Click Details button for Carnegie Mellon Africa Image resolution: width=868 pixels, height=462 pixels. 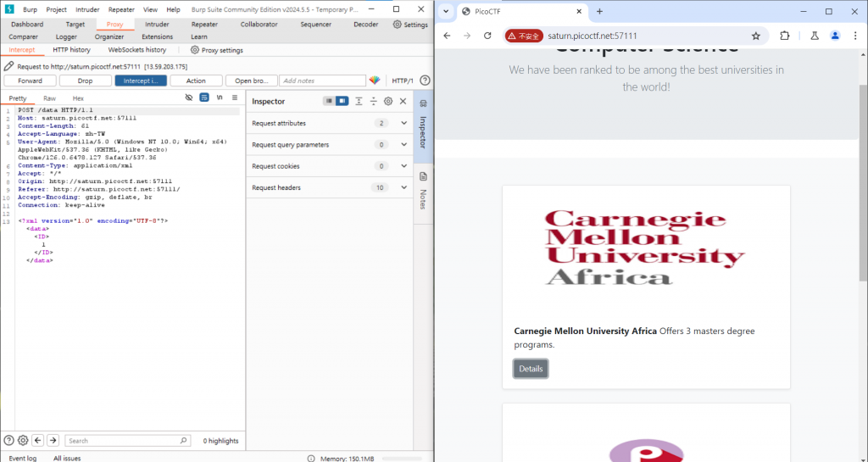click(x=531, y=369)
